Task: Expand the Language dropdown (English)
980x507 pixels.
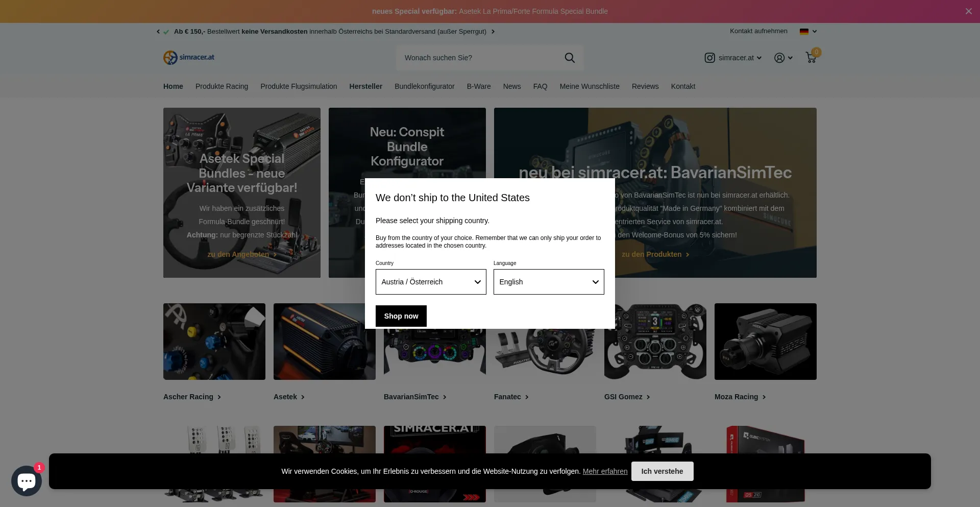Action: click(549, 282)
